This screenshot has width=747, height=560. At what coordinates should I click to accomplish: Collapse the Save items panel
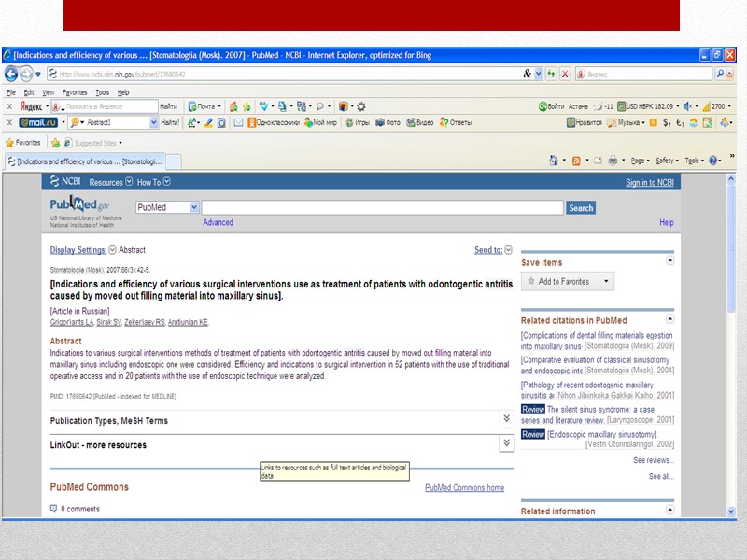(669, 260)
